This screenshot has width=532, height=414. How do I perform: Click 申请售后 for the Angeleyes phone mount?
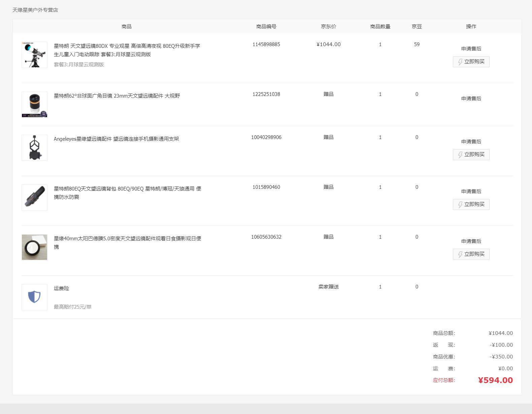[471, 142]
